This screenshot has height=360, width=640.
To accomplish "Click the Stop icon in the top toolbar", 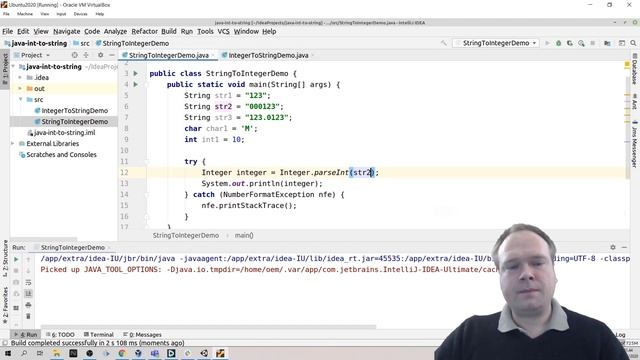I will point(593,43).
